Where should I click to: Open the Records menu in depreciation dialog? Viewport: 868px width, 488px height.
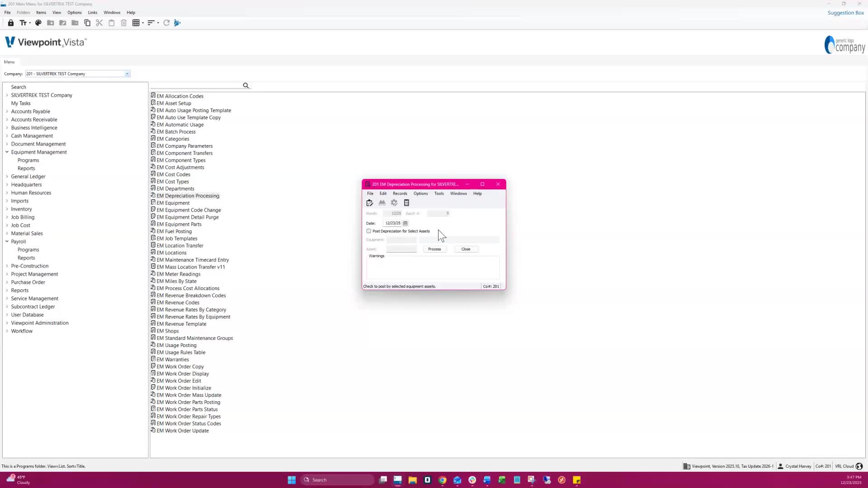[400, 193]
